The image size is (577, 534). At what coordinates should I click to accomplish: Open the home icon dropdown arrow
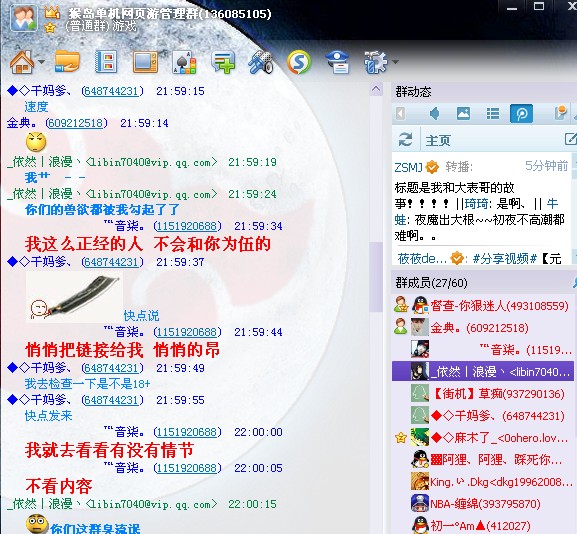click(x=42, y=62)
